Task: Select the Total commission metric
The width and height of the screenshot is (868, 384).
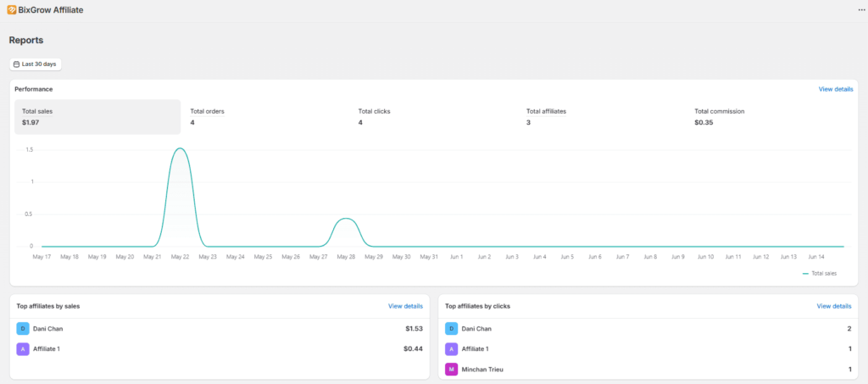Action: point(719,117)
